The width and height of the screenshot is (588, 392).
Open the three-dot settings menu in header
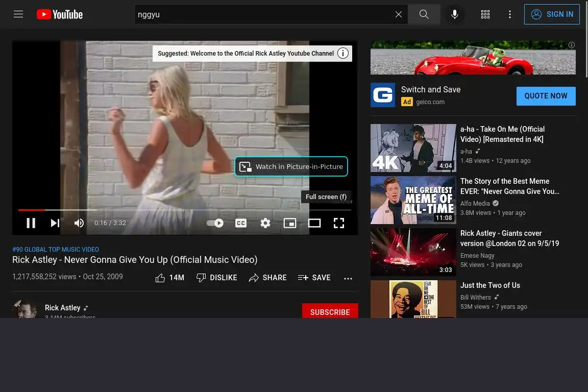point(509,14)
